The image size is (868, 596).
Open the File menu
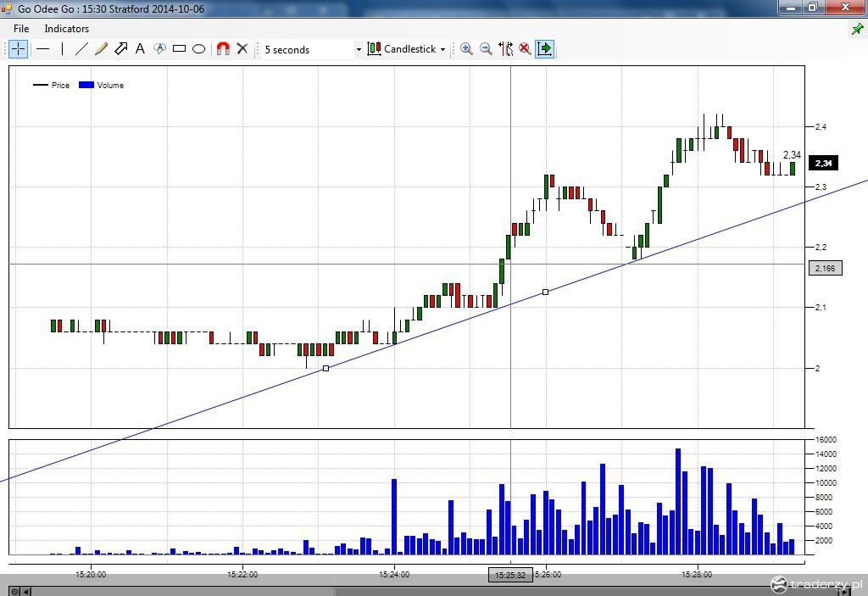point(21,29)
